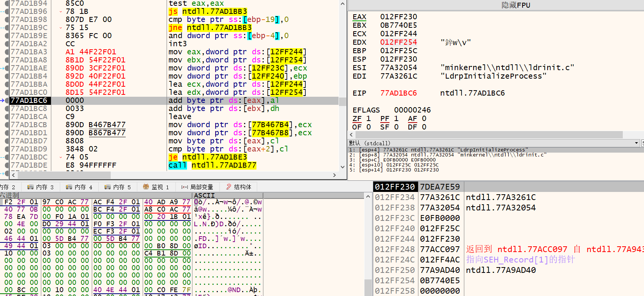Screen dimensions: 644x296
Task: Toggle breakpoint bullet at address 77AD1BD7
Action: (7, 141)
